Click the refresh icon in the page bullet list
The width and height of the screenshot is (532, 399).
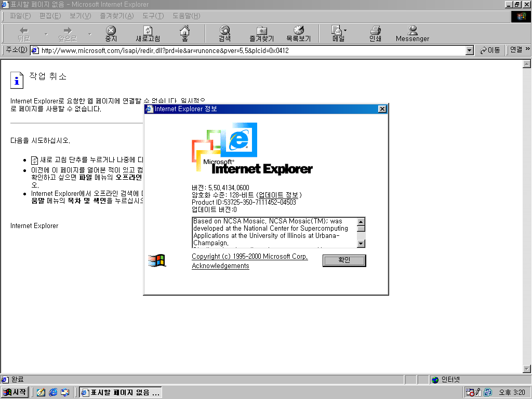pos(34,160)
